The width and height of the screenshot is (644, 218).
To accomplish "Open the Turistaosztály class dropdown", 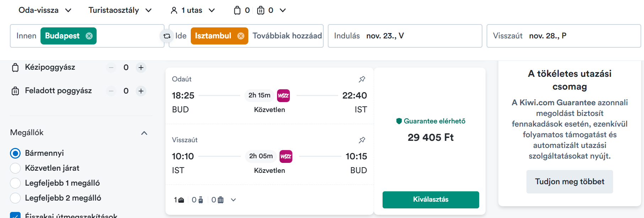I will (120, 10).
